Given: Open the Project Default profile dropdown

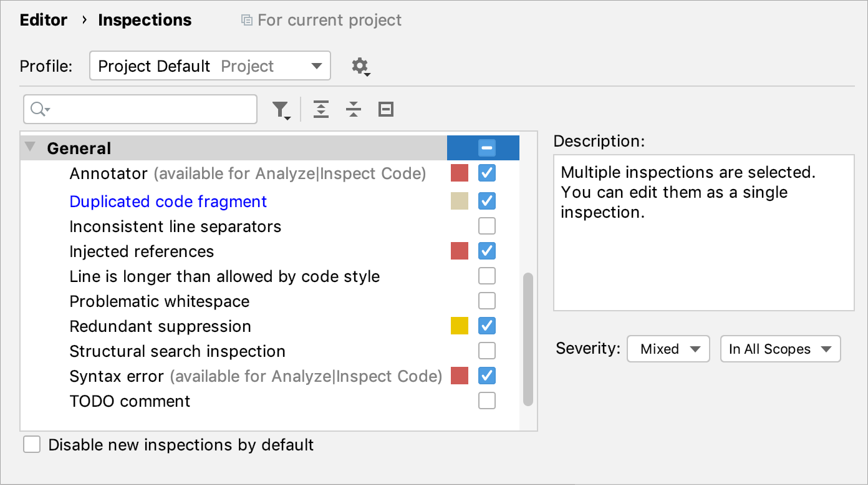Looking at the screenshot, I should click(x=210, y=66).
